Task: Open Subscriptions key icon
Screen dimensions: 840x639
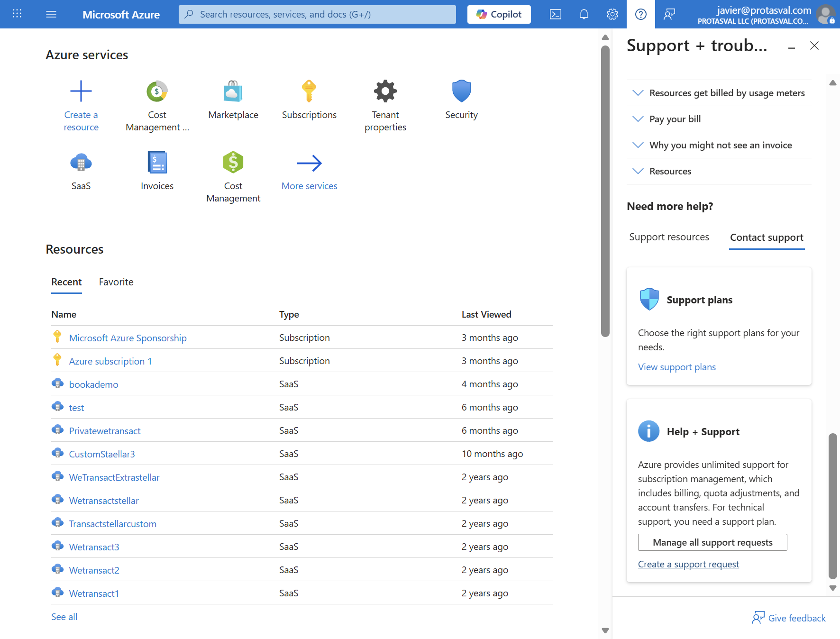Action: click(x=309, y=91)
